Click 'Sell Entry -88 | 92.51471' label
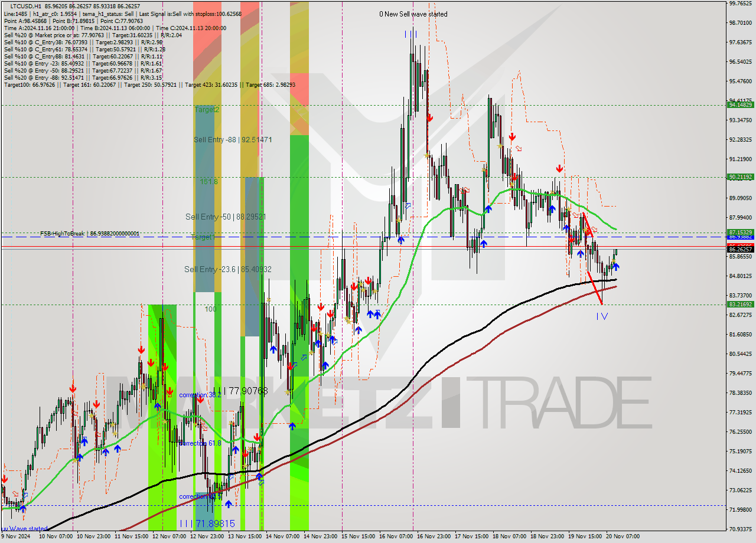 [x=233, y=140]
